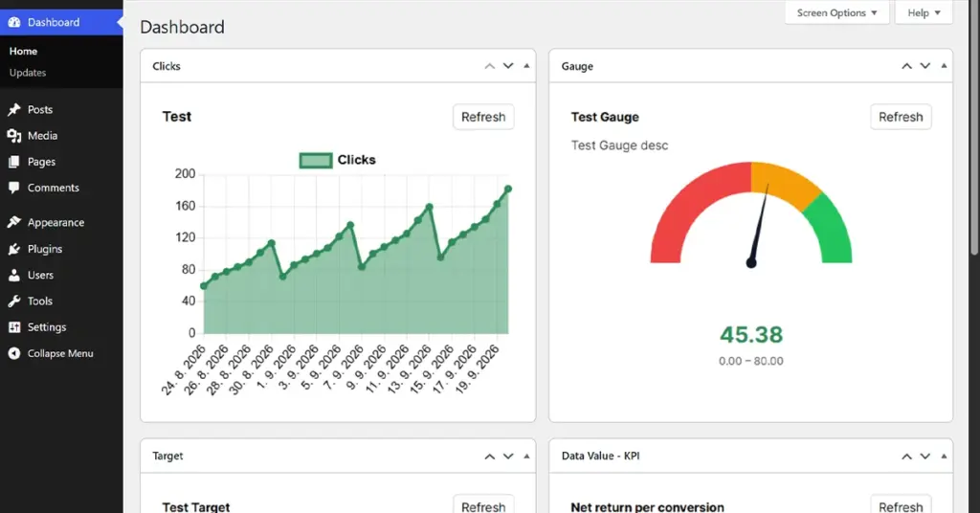Click the Users person icon
The height and width of the screenshot is (513, 980).
pyautogui.click(x=13, y=275)
